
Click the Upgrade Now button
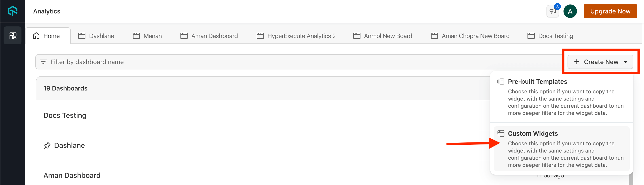click(x=610, y=11)
